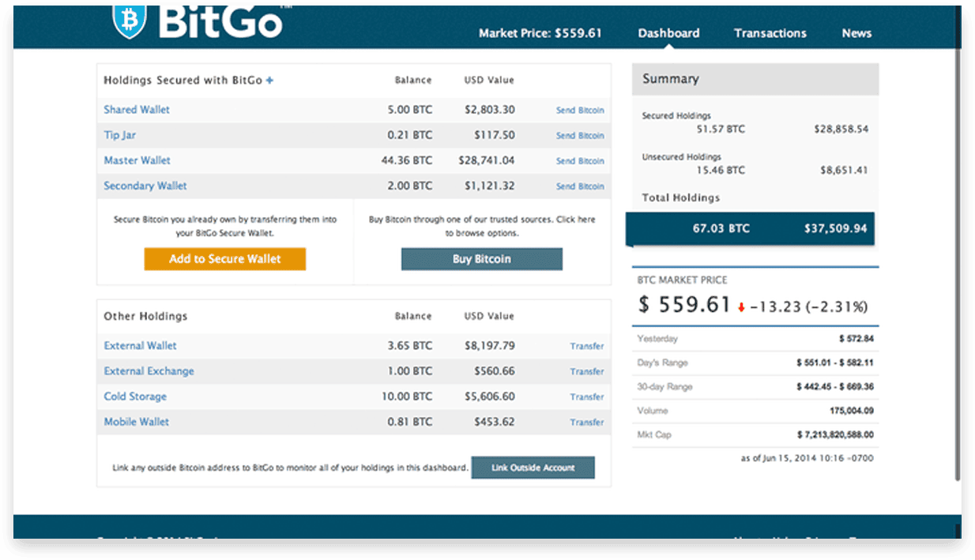Viewport: 975px width, 560px height.
Task: Click Day's Range value $ 551.01 - $ 582.11
Action: [835, 363]
